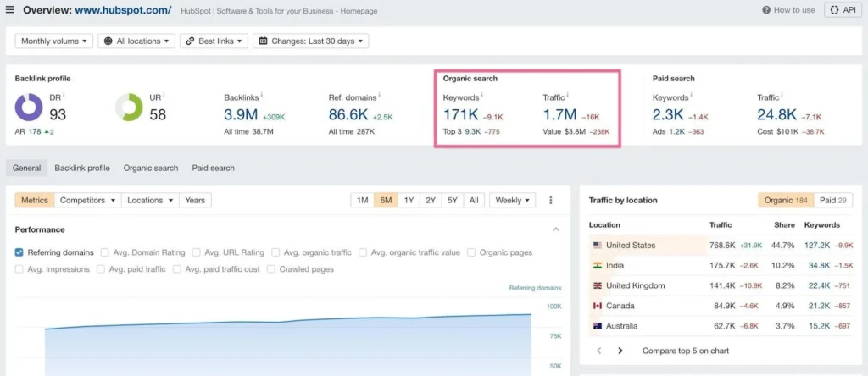Click the United Kingdom flag icon
Image resolution: width=868 pixels, height=376 pixels.
point(598,285)
